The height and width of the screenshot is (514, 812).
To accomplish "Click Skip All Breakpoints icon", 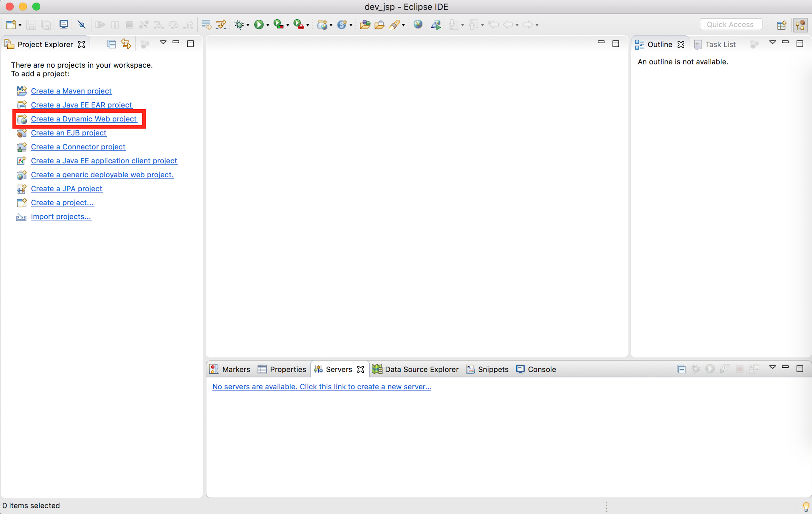I will (x=82, y=25).
